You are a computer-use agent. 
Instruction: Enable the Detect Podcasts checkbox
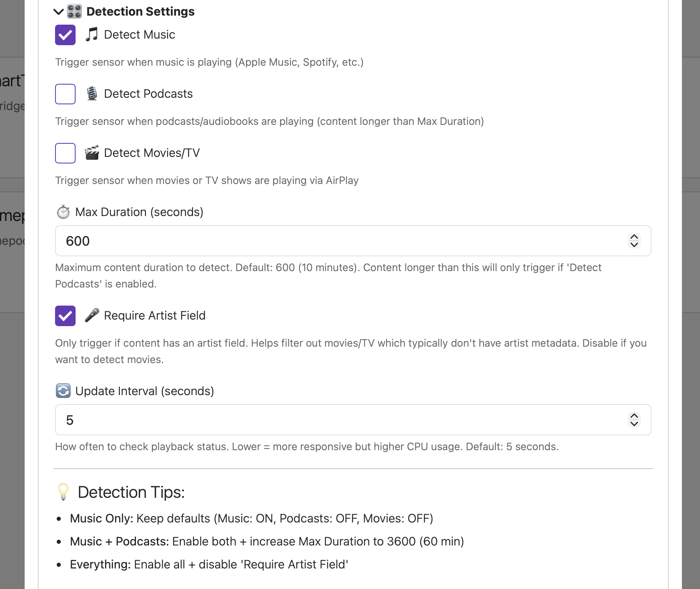coord(65,94)
